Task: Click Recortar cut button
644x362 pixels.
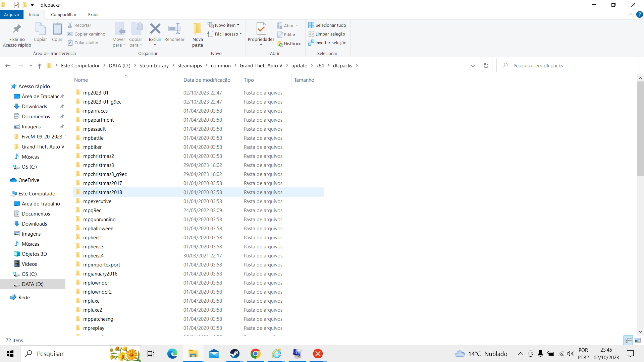Action: 79,25
